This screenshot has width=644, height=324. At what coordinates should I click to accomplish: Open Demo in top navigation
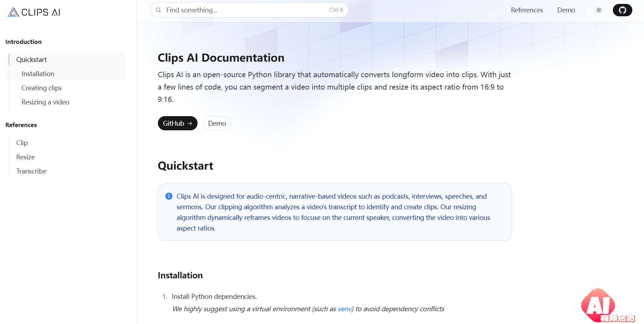click(x=566, y=10)
